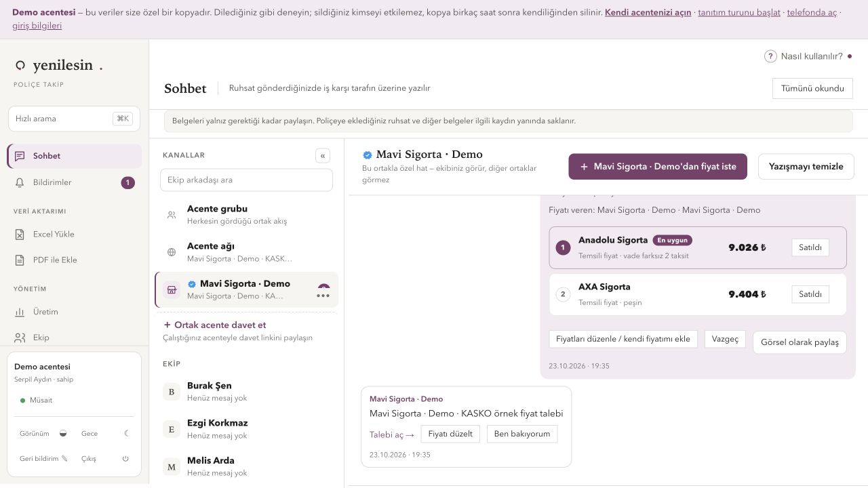The height and width of the screenshot is (488, 868).
Task: Open Ezgi Korkmaz's chat
Action: click(x=247, y=429)
